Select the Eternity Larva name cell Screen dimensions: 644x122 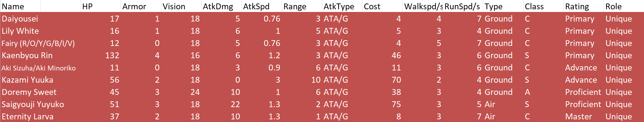click(x=28, y=116)
